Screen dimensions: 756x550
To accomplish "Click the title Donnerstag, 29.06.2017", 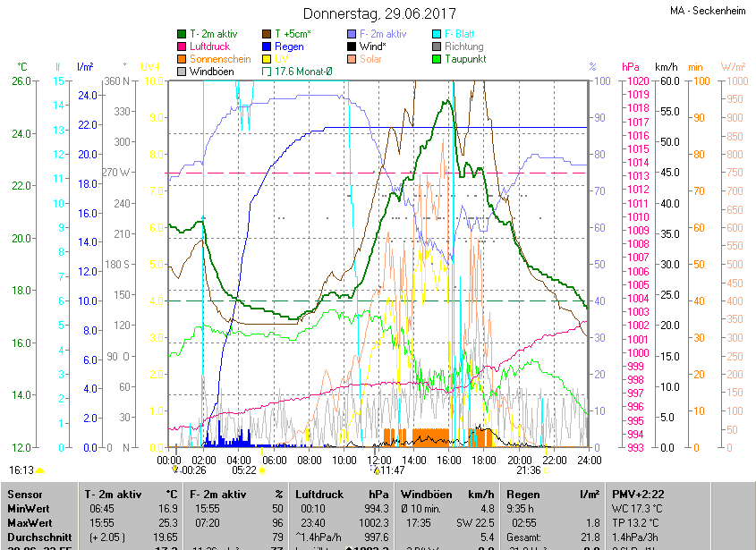I will tap(379, 13).
